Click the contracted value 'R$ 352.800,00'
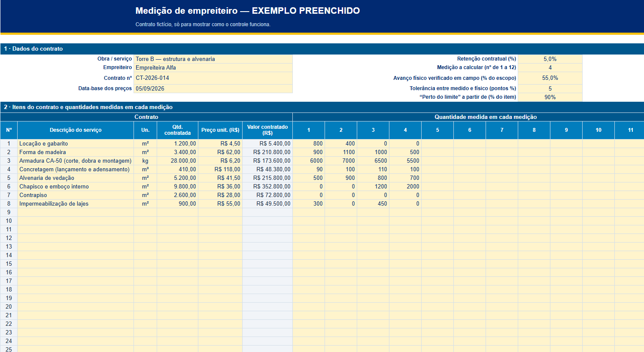This screenshot has height=352, width=644. tap(267, 186)
